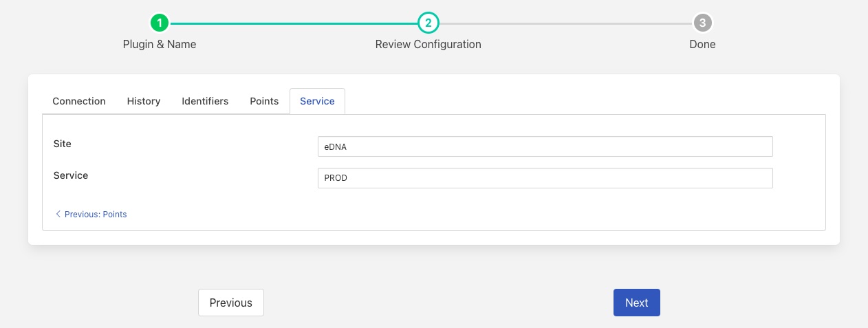Open the Identifiers tab

[205, 101]
